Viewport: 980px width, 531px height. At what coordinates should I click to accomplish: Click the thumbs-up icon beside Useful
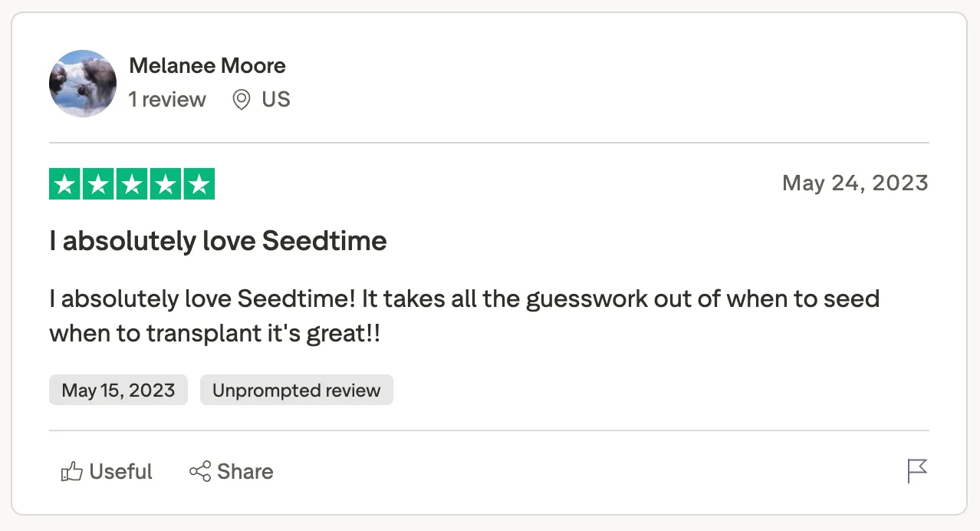click(x=71, y=471)
